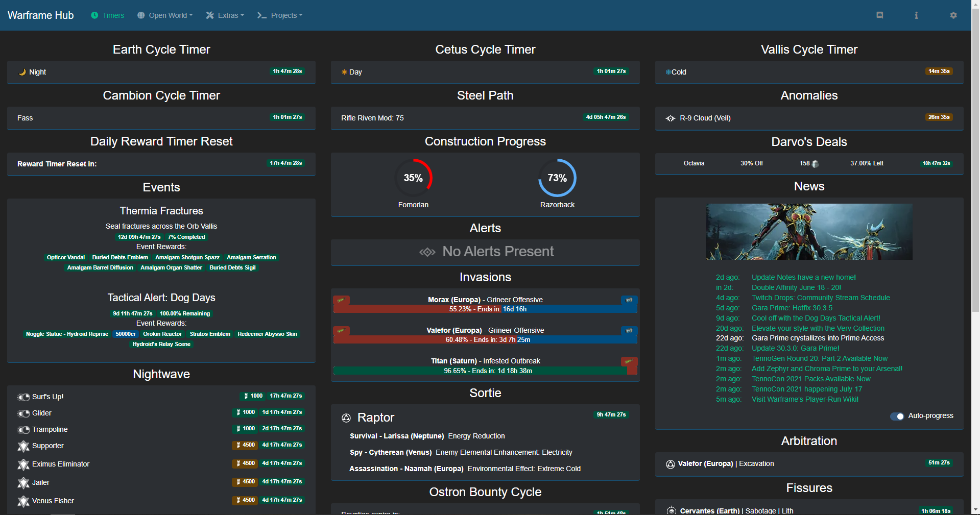
Task: Open 'Update Notes have a new home!' news
Action: [x=804, y=278]
